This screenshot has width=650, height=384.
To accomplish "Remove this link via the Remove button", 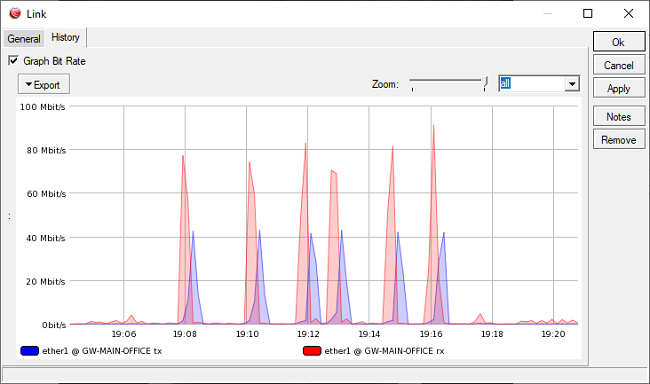I will [x=619, y=140].
